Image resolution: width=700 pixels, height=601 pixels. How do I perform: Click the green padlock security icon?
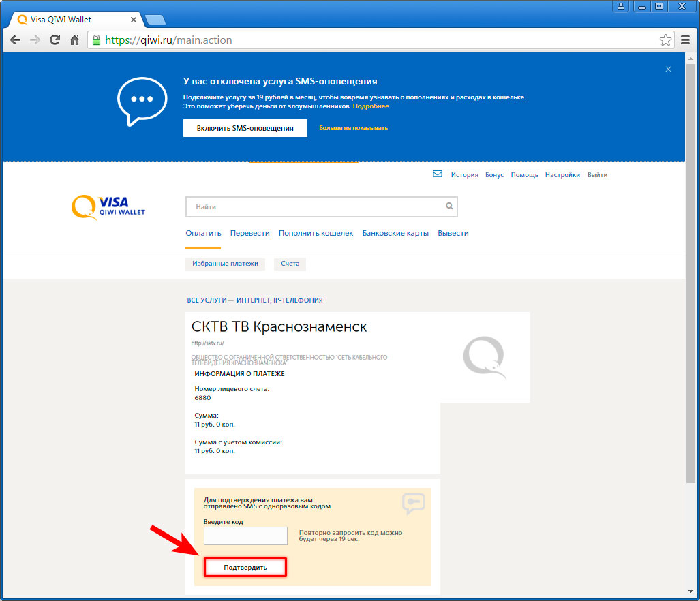coord(96,40)
